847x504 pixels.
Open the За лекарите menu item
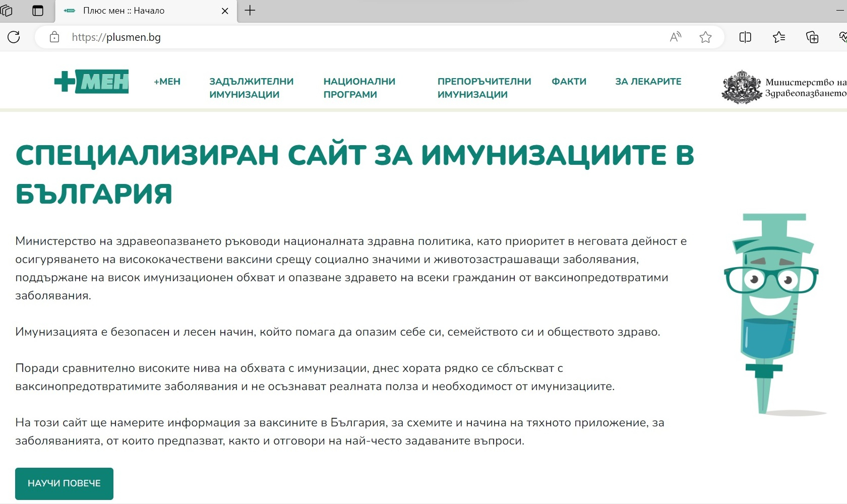[x=648, y=81]
